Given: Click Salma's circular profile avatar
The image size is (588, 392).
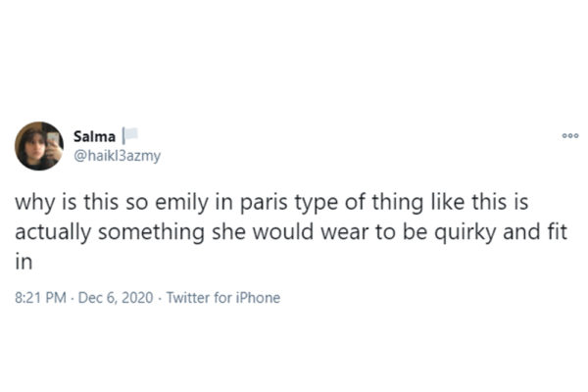Looking at the screenshot, I should pos(39,146).
